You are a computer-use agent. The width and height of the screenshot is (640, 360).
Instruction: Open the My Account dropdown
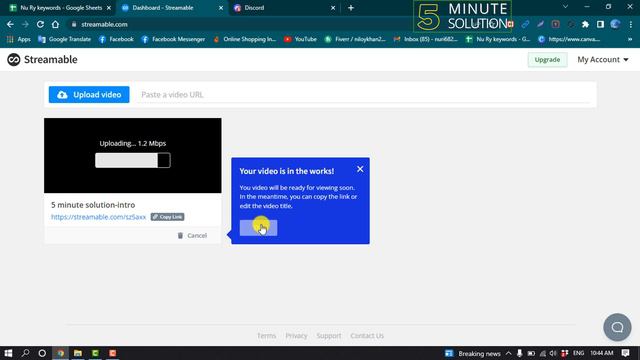602,60
